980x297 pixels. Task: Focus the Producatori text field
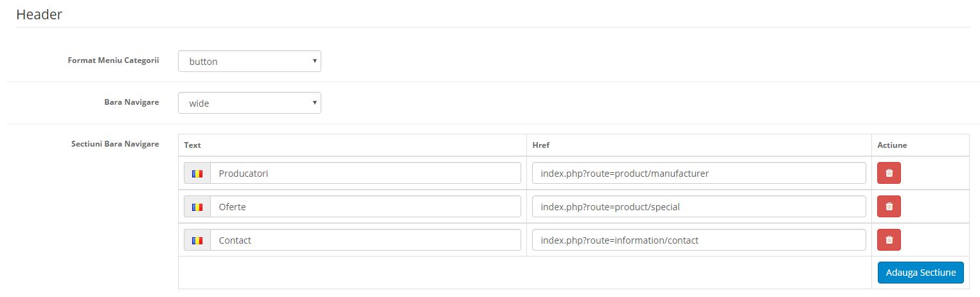365,173
